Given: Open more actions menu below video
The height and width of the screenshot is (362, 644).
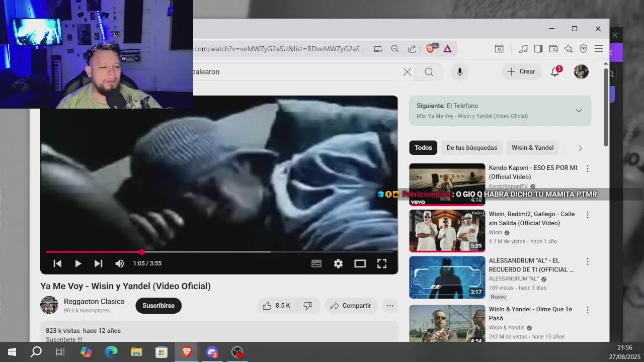Looking at the screenshot, I should [x=390, y=306].
